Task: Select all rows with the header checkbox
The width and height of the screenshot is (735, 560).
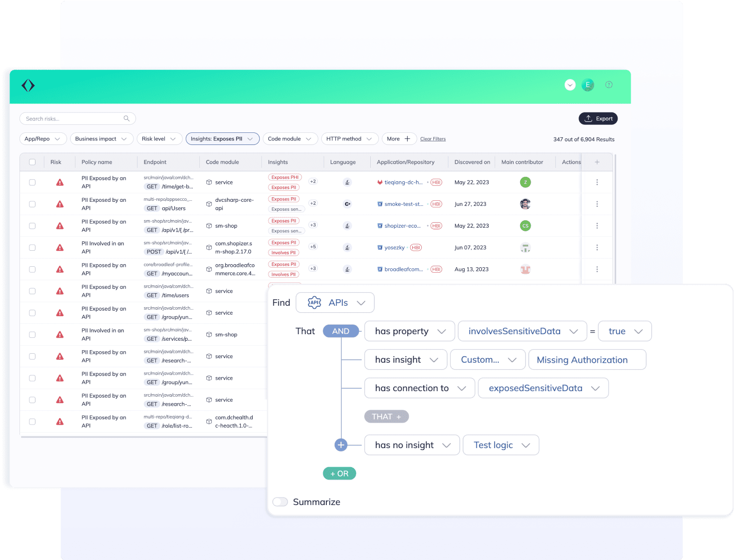Action: click(32, 162)
